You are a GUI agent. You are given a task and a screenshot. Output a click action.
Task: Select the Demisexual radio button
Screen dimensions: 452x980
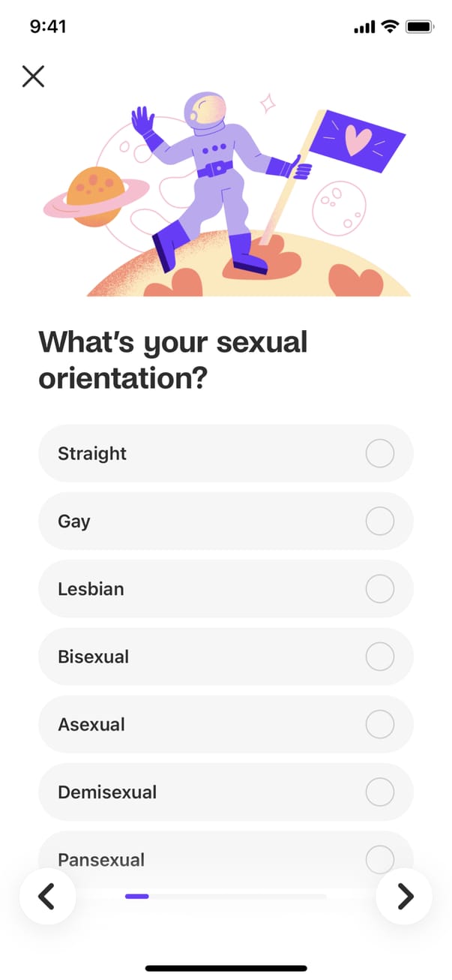coord(379,792)
